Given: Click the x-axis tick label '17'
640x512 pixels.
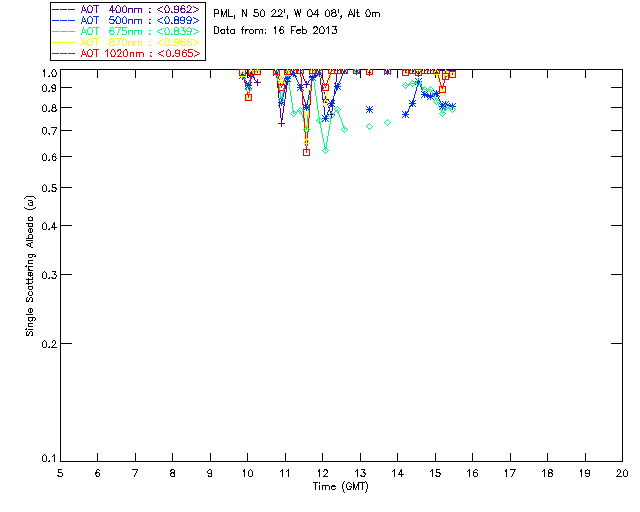Looking at the screenshot, I should pos(510,473).
